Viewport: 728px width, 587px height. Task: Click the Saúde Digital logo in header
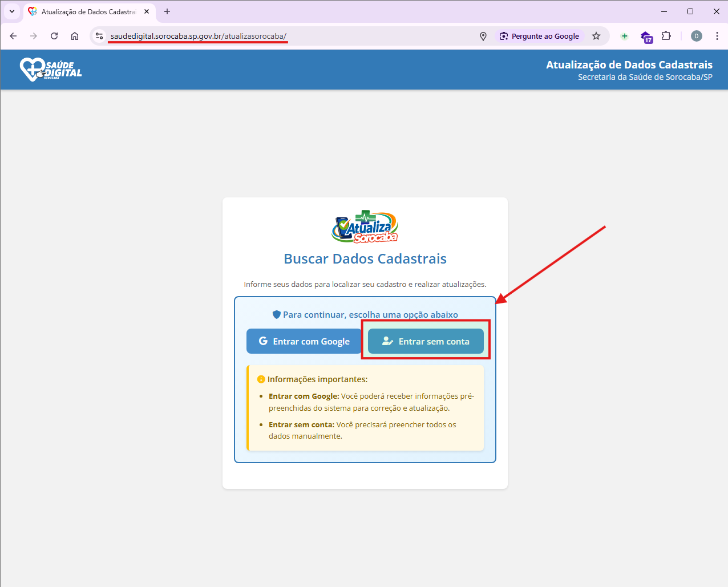[x=50, y=69]
